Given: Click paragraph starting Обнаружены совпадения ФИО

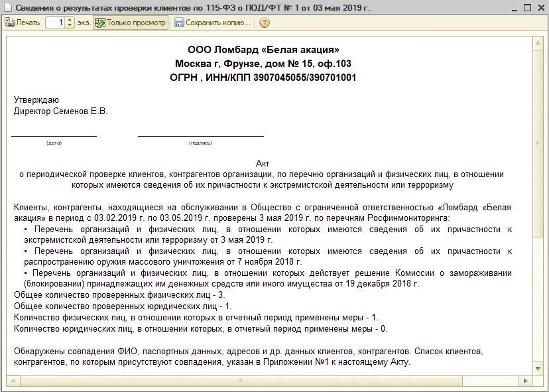Looking at the screenshot, I should [249, 357].
